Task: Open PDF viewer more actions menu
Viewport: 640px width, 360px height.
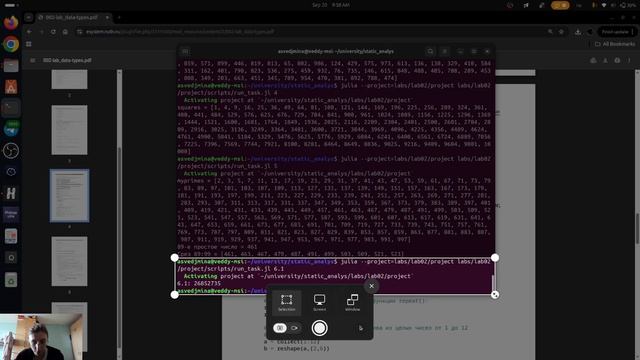Action: (x=629, y=60)
